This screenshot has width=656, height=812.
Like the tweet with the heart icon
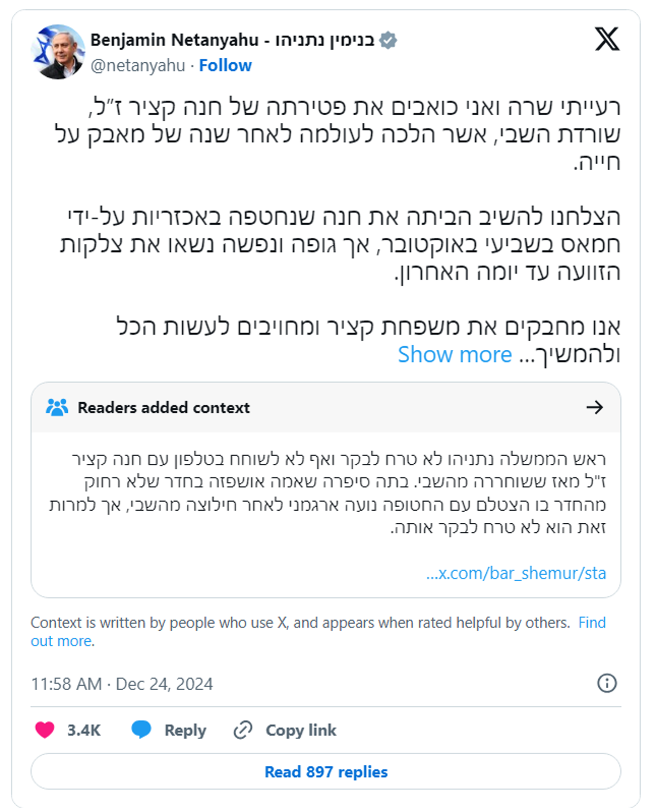45,730
